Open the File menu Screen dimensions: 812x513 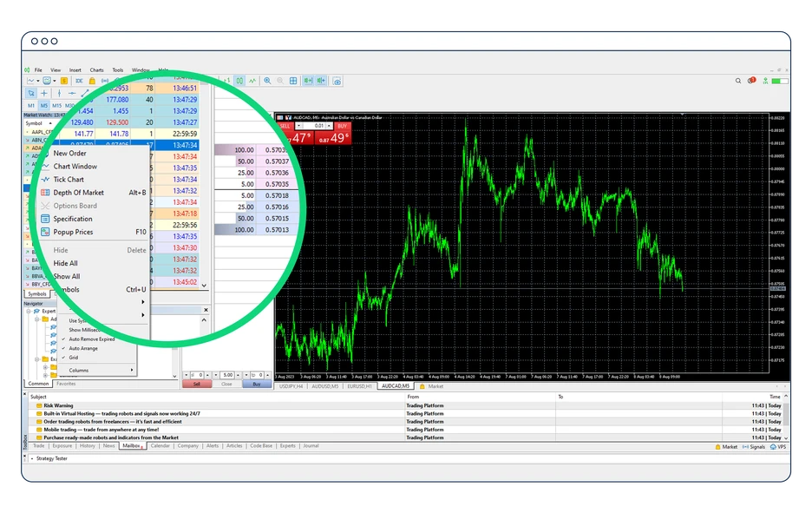38,70
